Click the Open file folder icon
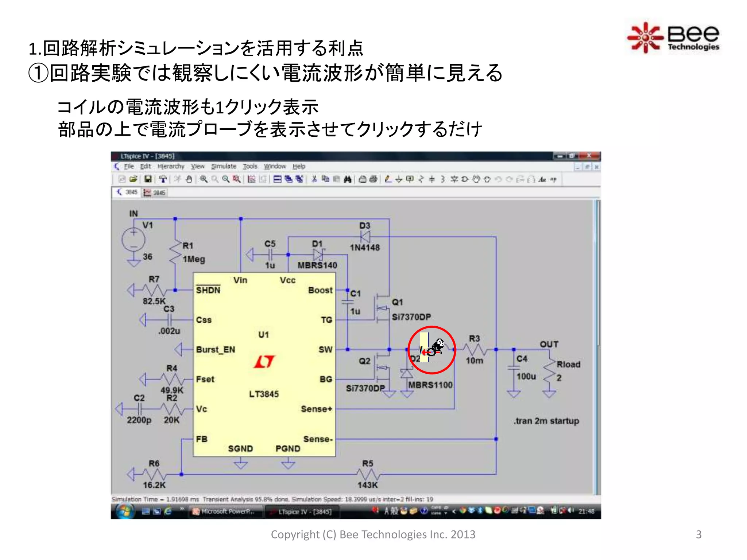This screenshot has height=560, width=747. pyautogui.click(x=133, y=179)
